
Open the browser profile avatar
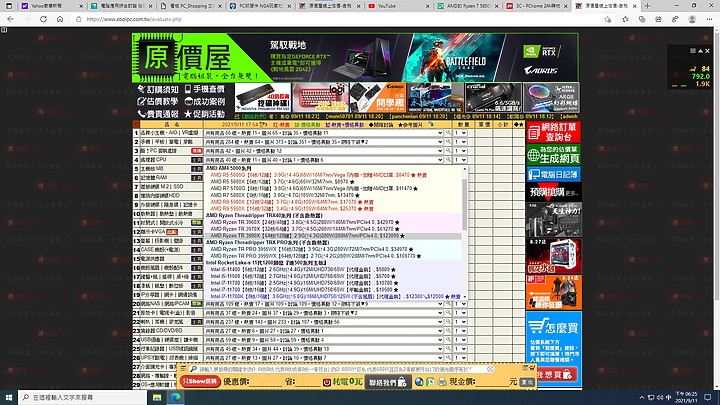(692, 19)
